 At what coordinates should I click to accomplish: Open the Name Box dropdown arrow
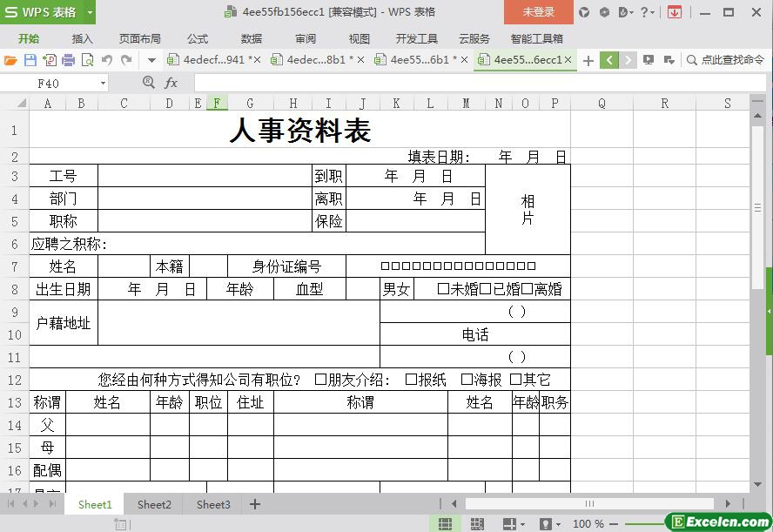click(103, 83)
